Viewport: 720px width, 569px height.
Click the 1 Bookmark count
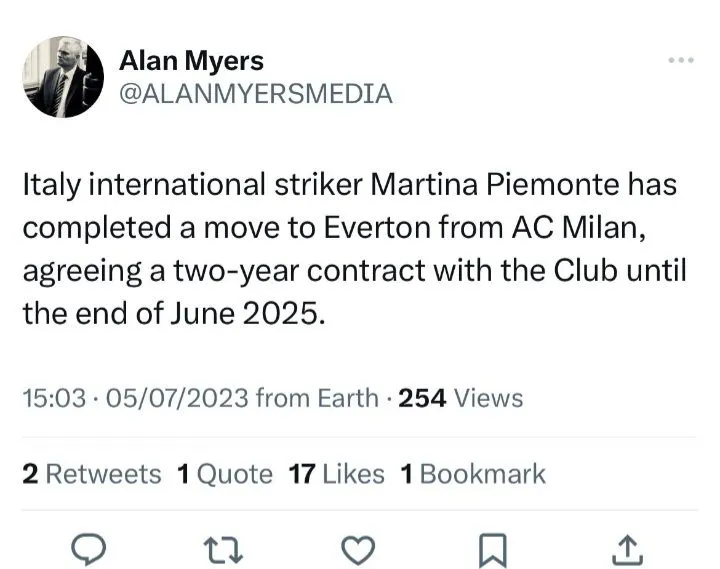click(473, 473)
